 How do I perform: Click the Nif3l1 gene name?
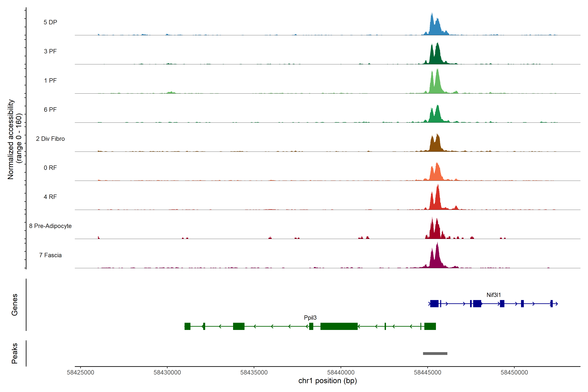point(493,295)
